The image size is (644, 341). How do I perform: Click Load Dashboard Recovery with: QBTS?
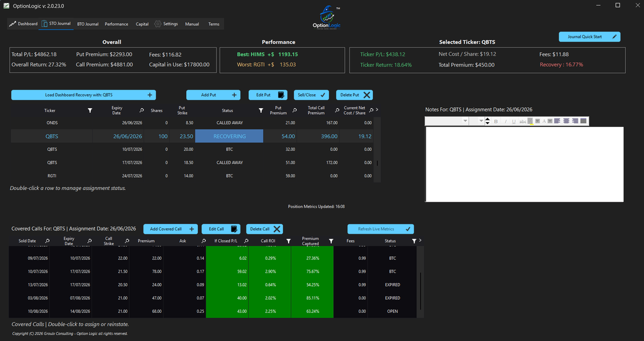click(x=83, y=95)
